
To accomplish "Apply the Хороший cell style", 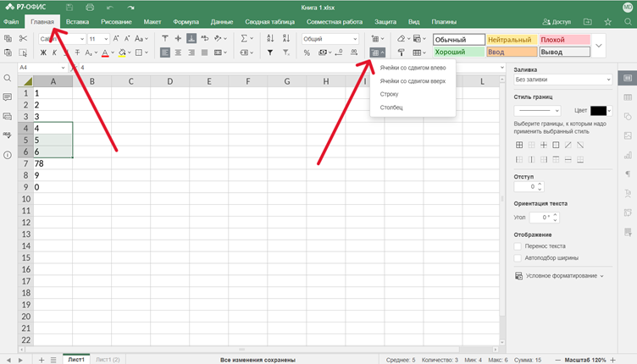I will click(458, 52).
